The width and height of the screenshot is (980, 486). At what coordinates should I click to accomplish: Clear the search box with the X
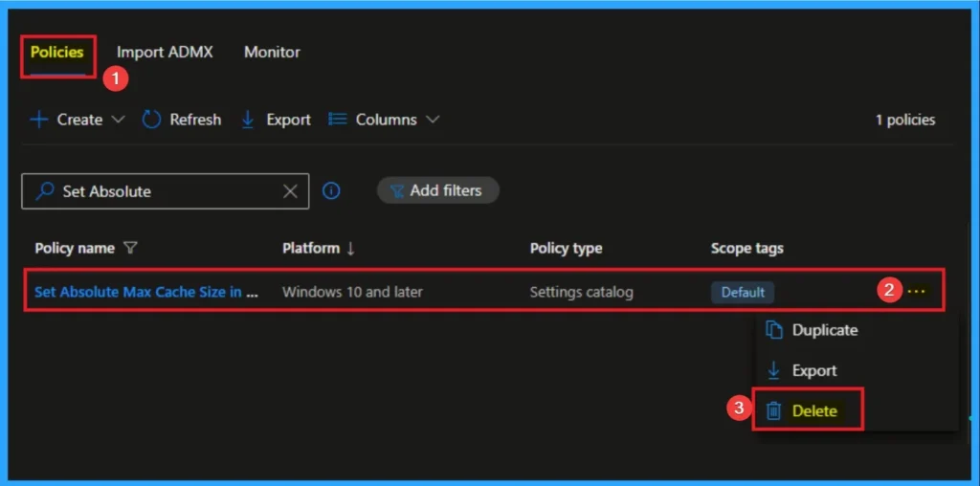pyautogui.click(x=291, y=191)
